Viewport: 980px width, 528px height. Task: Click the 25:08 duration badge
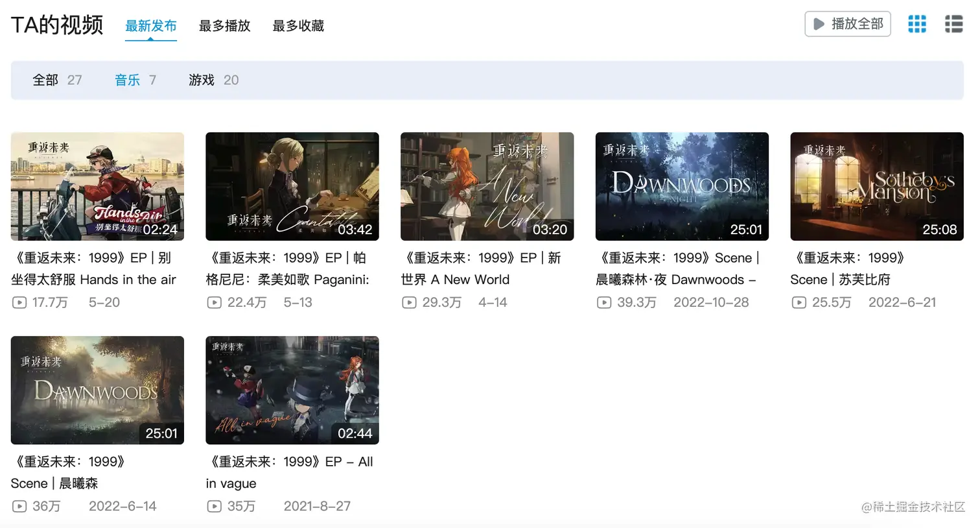click(x=940, y=230)
